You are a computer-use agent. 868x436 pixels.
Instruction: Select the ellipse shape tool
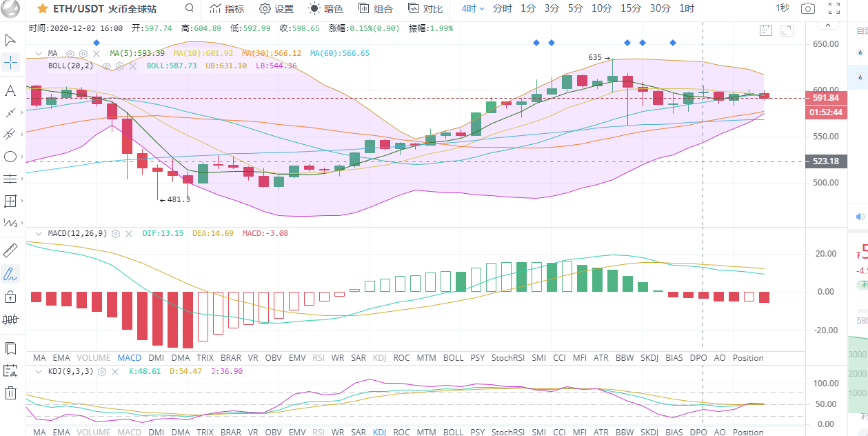click(x=10, y=157)
